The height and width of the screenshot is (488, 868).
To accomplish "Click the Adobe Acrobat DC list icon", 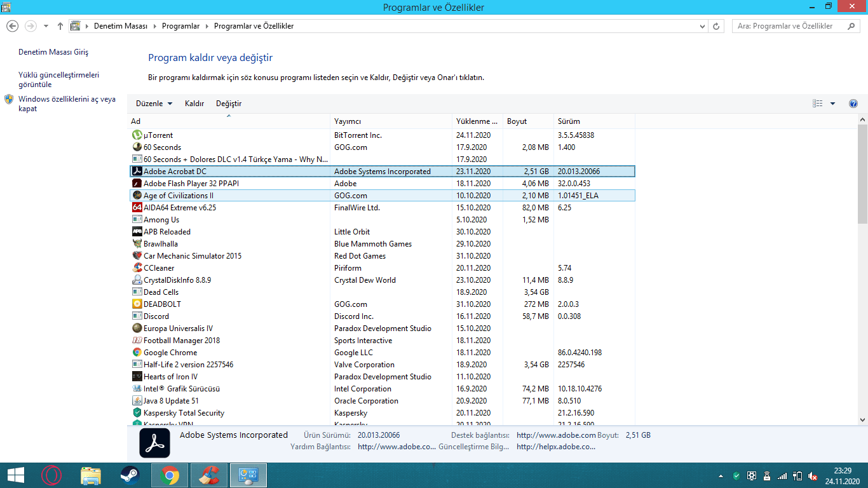I will coord(137,171).
